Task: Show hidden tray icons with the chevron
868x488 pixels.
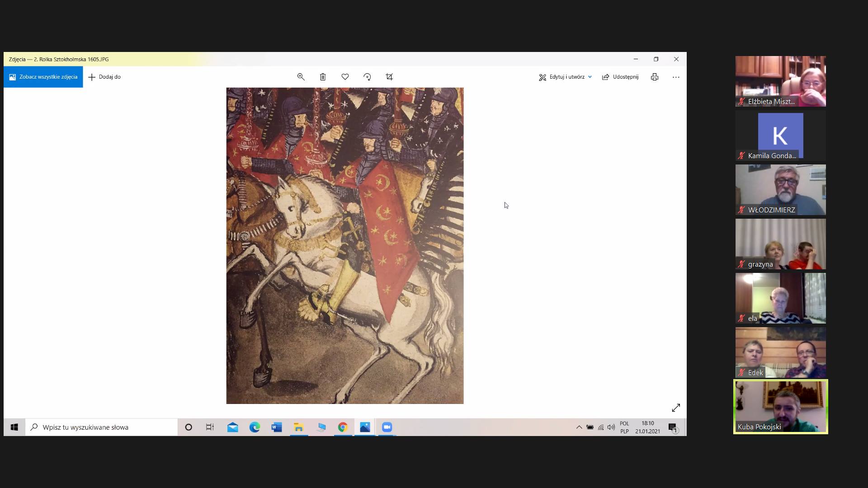Action: point(579,427)
